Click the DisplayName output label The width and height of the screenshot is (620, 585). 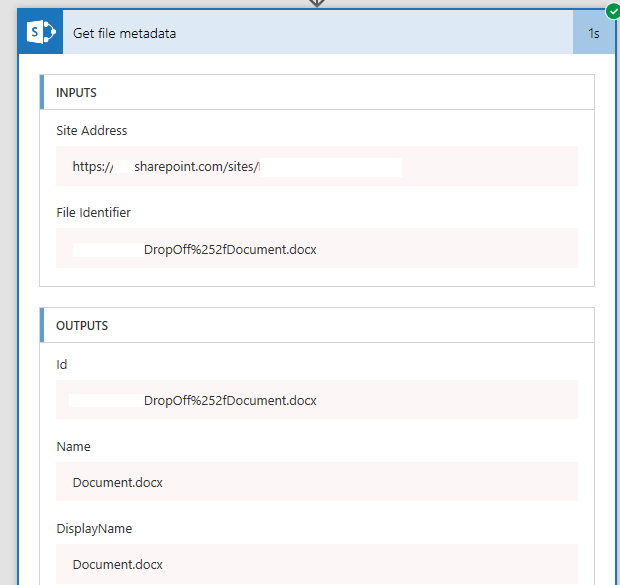[x=94, y=529]
